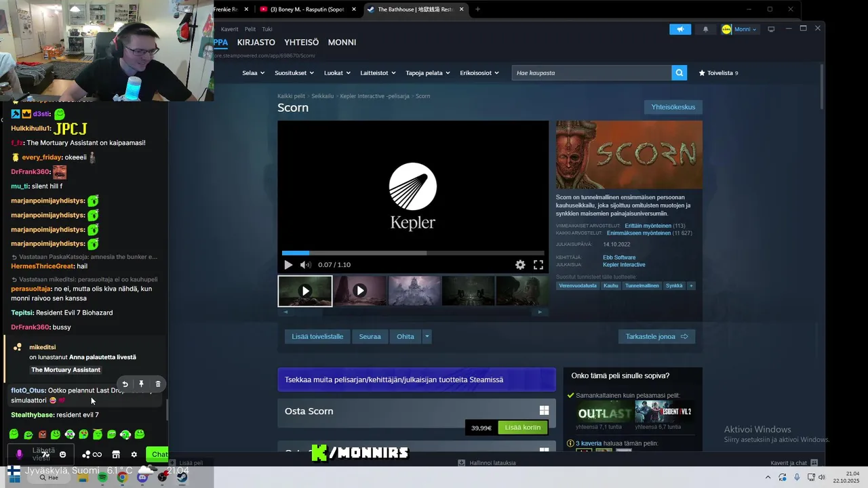Click the Seikkailu breadcrumb link

point(322,96)
